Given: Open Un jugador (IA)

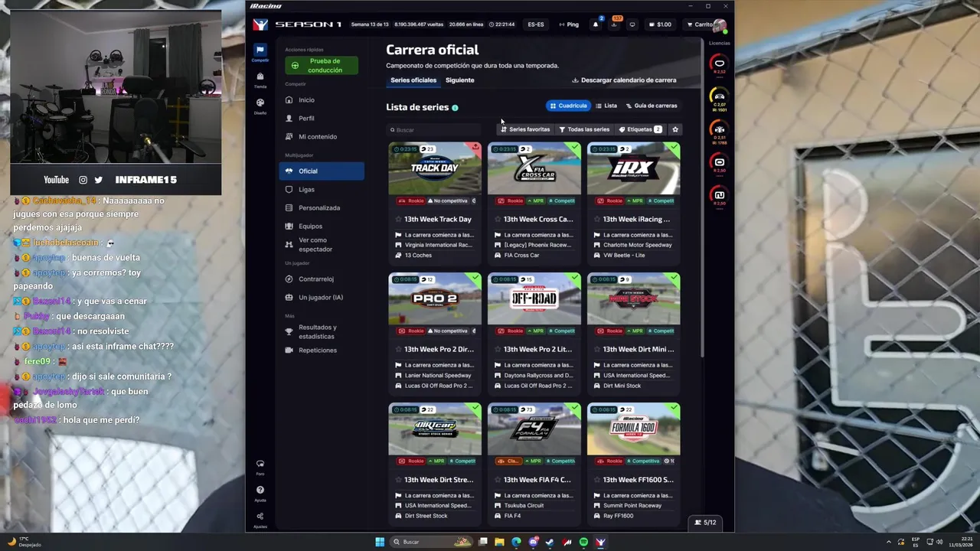Looking at the screenshot, I should 322,298.
